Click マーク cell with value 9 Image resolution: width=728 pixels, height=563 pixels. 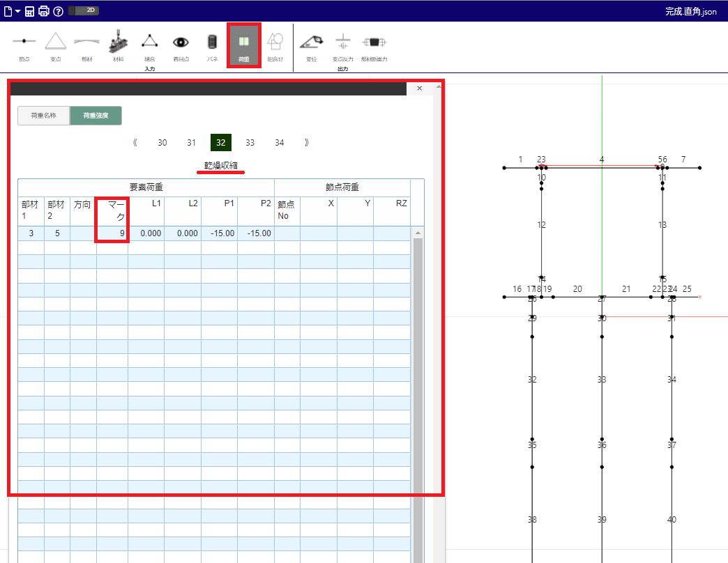click(x=112, y=233)
